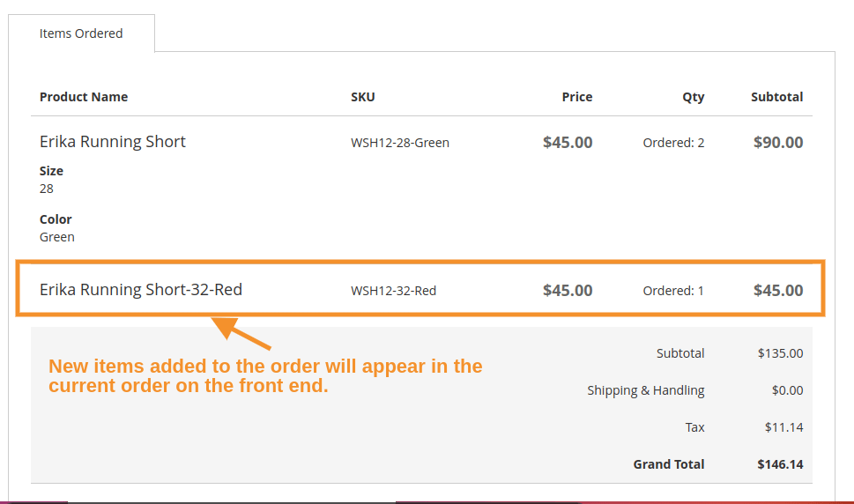Open the Items Ordered tab

[x=81, y=33]
